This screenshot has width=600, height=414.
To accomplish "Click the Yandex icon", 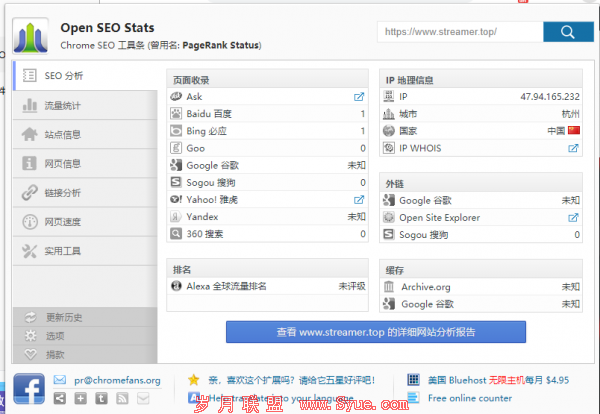I will (176, 217).
